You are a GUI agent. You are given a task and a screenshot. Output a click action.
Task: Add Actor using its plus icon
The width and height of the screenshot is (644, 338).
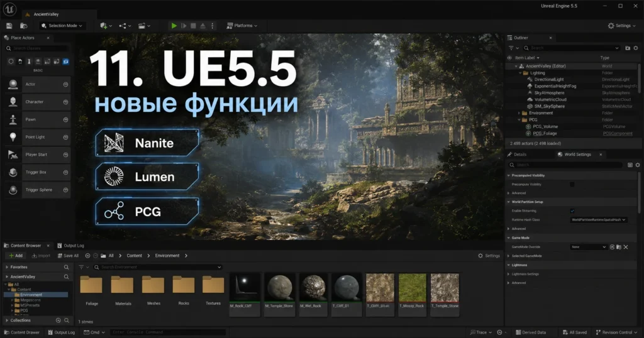65,84
